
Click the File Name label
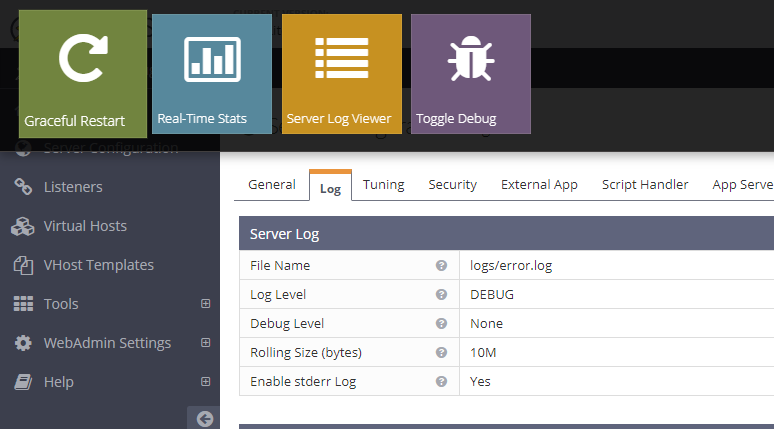click(280, 266)
